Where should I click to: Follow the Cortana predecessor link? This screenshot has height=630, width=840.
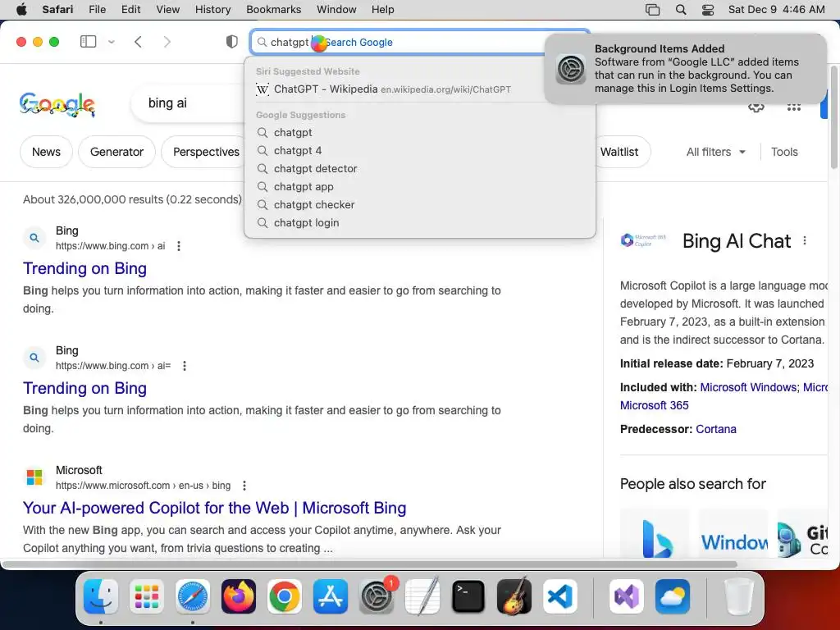[x=715, y=428]
